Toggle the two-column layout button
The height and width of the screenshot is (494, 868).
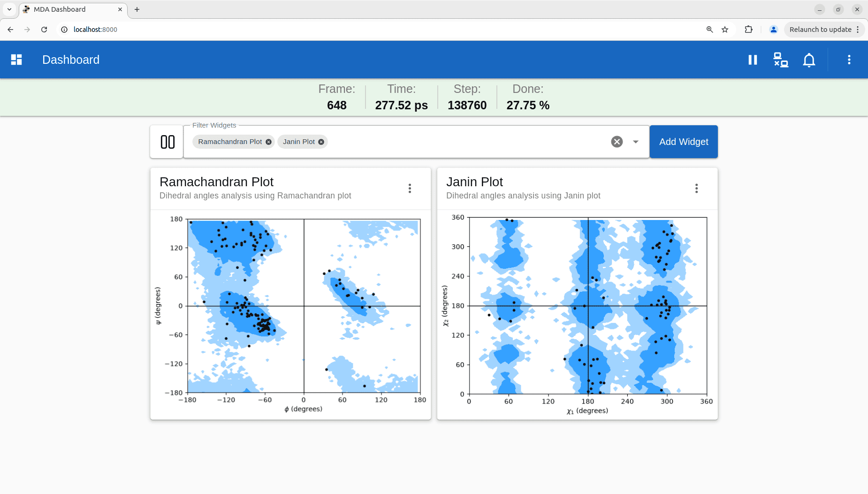point(167,142)
